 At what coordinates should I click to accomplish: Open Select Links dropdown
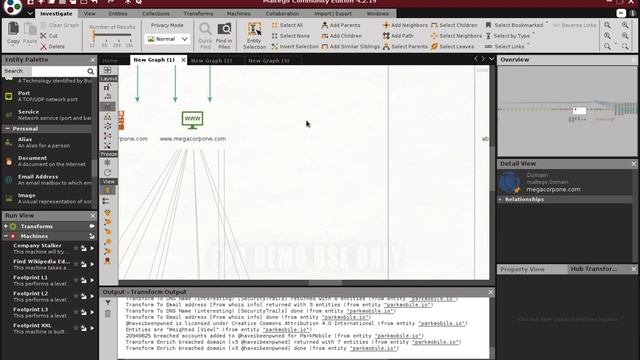point(507,47)
